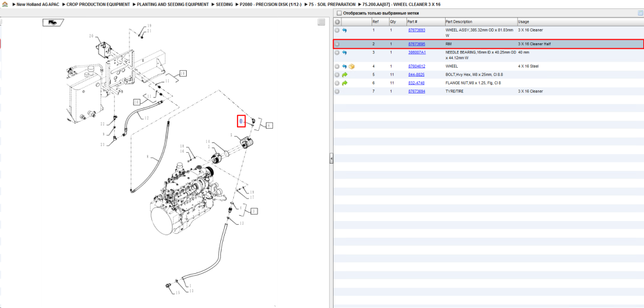Toggle the mark circle for ref 3 NEEDLE BEARING
Image resolution: width=644 pixels, height=308 pixels.
click(337, 53)
